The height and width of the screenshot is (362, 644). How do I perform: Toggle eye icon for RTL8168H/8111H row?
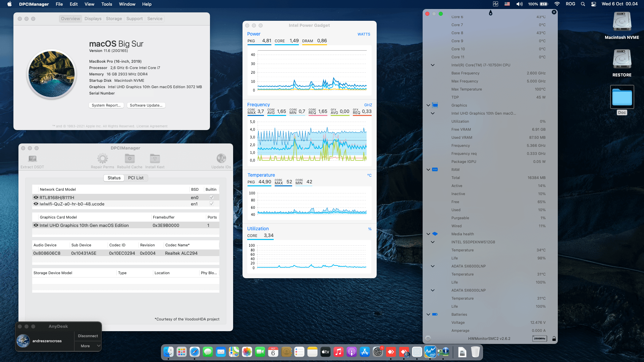coord(36,197)
